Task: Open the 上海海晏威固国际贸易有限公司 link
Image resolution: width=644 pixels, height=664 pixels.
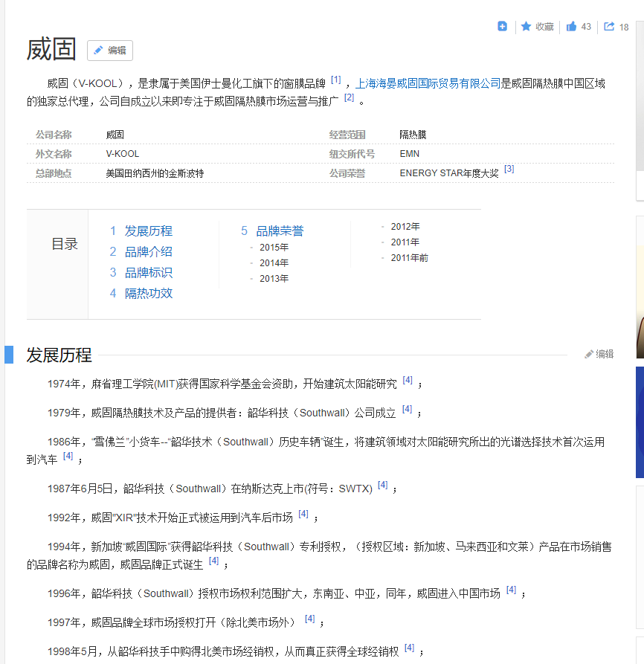Action: pos(428,83)
